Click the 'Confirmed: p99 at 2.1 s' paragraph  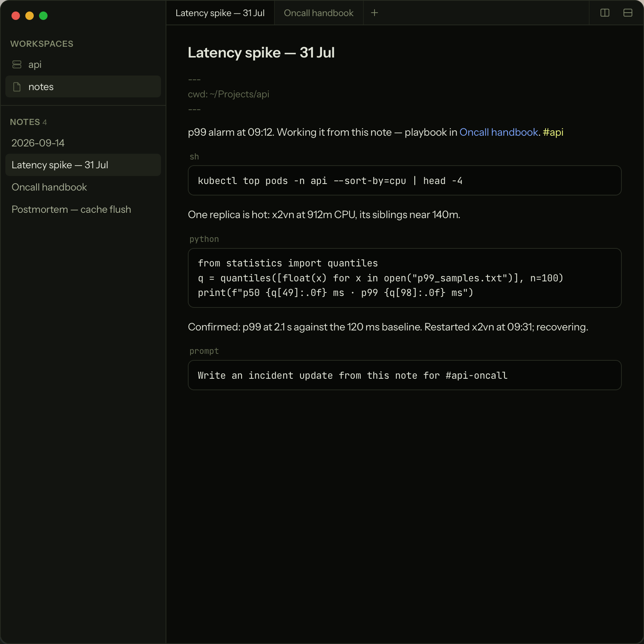(388, 327)
